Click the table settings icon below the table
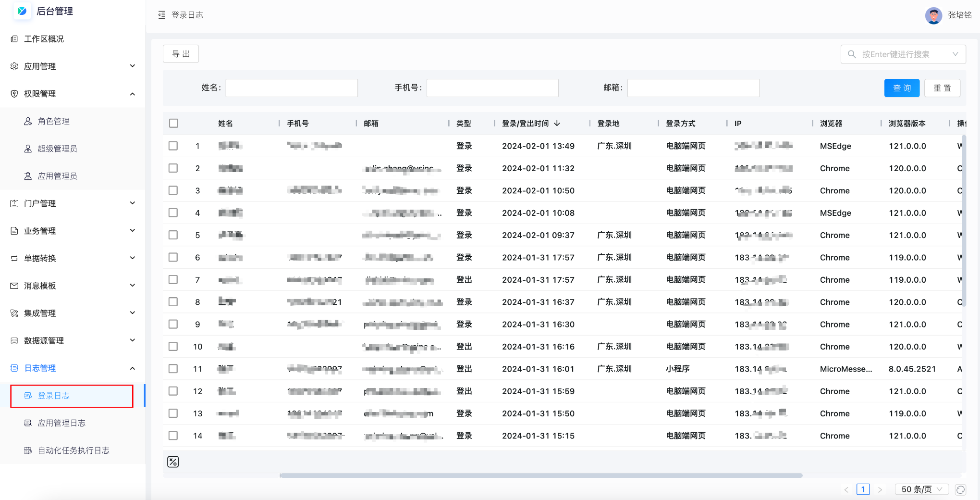Screen dimensions: 980x500 point(173,462)
